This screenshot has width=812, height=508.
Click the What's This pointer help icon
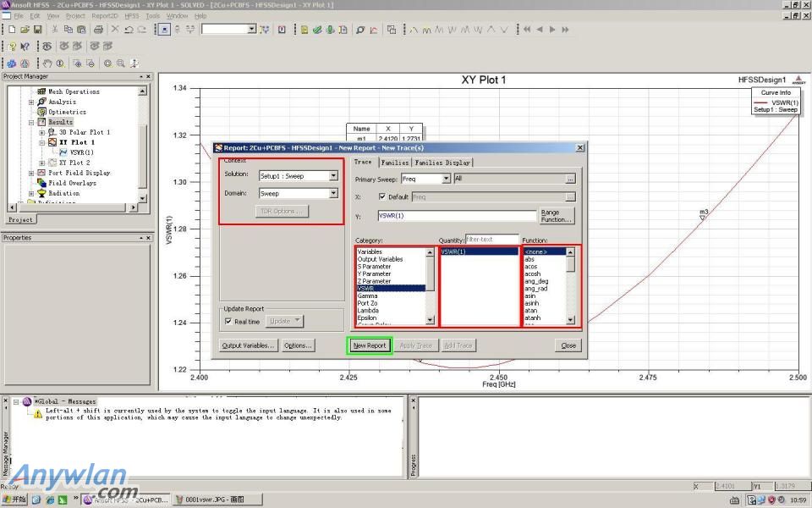tap(25, 47)
